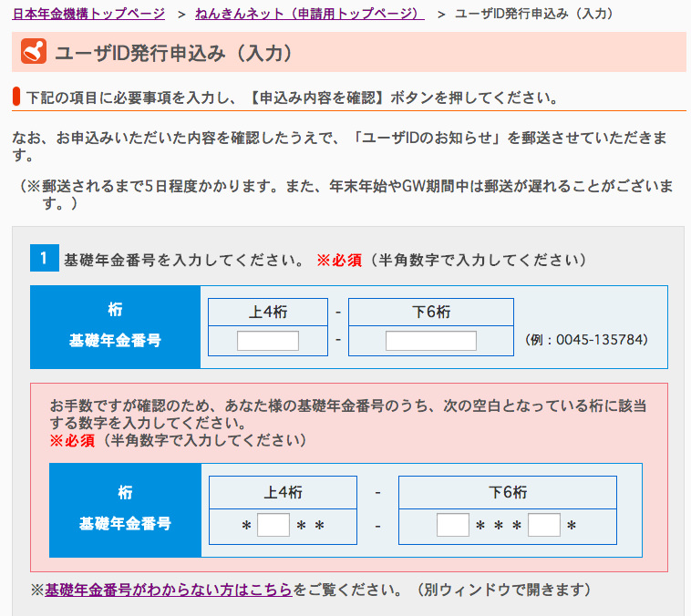Focus the 上4桁 input in the first table
This screenshot has width=691, height=616.
coord(268,341)
